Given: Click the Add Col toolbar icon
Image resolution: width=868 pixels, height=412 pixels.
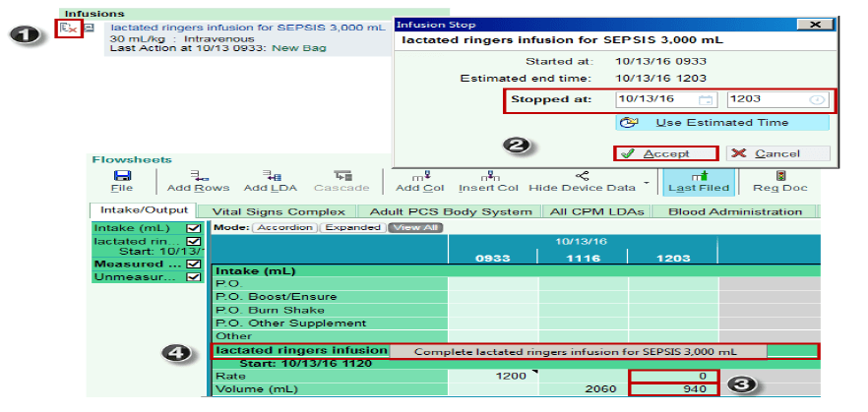Looking at the screenshot, I should pos(420,176).
